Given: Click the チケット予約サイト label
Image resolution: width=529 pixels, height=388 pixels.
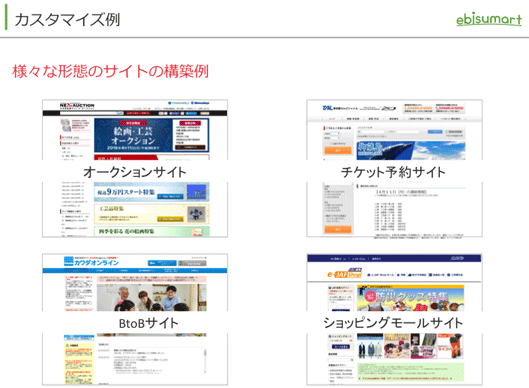Looking at the screenshot, I should (x=393, y=172).
